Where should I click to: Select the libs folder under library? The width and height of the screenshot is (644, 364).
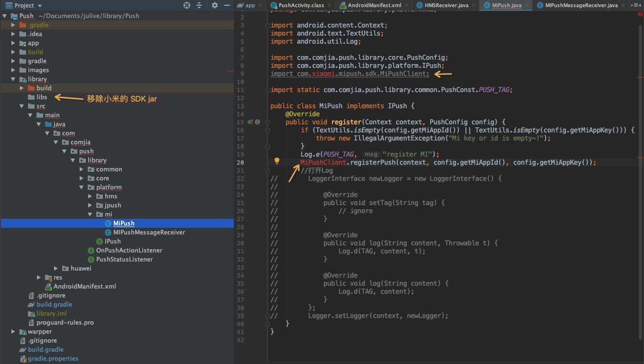pos(37,97)
